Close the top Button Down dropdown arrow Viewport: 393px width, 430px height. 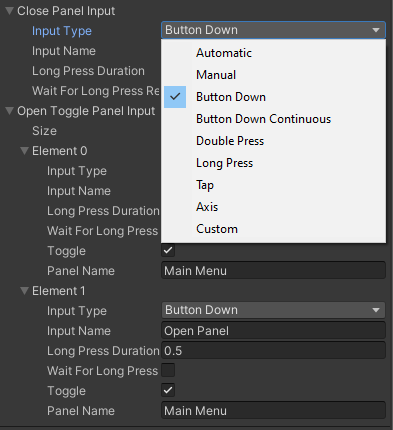coord(376,30)
